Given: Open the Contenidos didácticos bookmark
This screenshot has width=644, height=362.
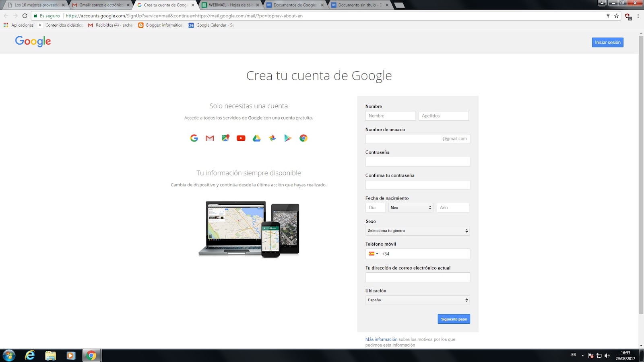Looking at the screenshot, I should pyautogui.click(x=61, y=25).
